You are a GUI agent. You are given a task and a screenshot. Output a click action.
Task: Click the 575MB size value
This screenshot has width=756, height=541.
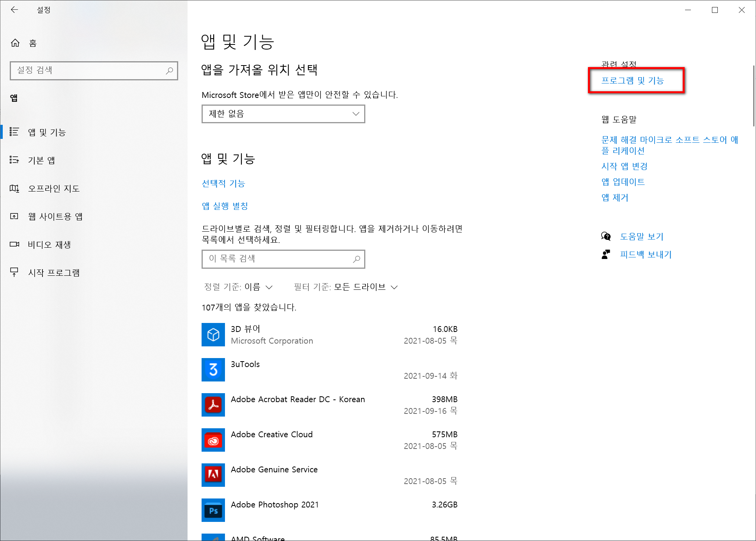point(444,434)
